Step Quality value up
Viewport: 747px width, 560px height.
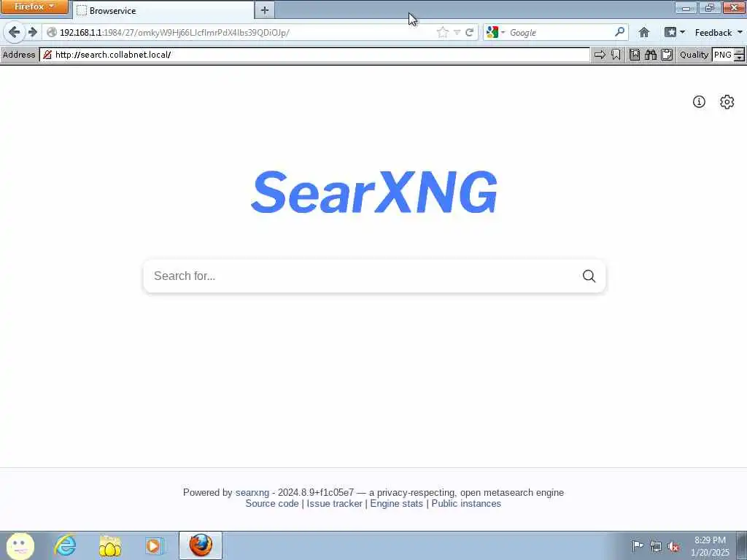739,52
